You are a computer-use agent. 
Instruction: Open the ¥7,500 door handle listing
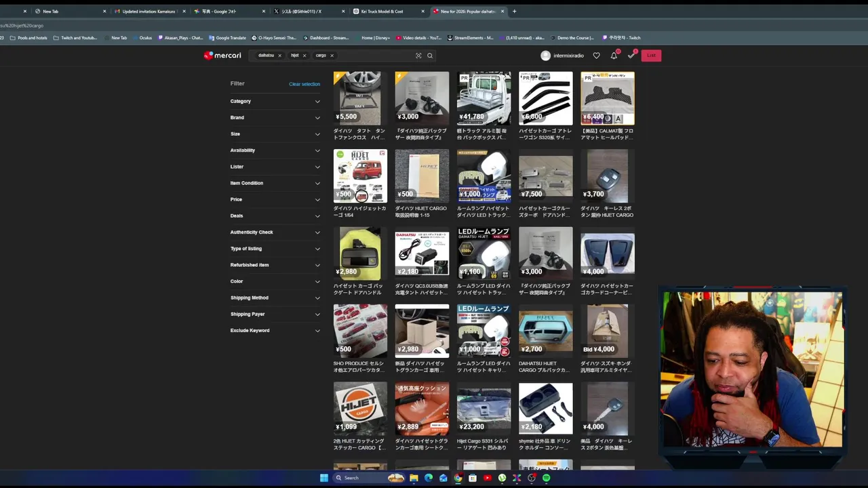pos(545,184)
